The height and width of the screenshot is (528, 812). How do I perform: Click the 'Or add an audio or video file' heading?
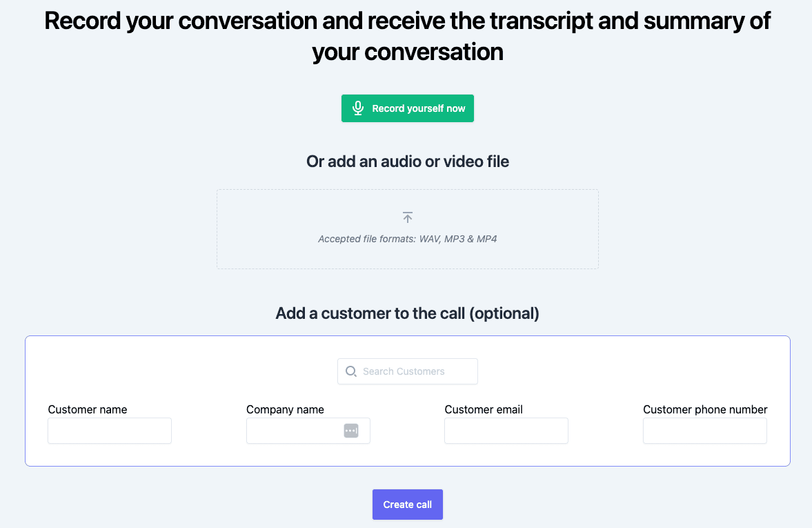click(x=407, y=162)
